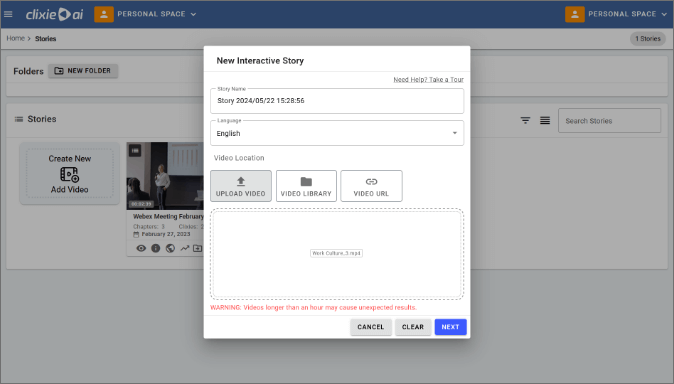Click the clixie ai logo

(54, 14)
